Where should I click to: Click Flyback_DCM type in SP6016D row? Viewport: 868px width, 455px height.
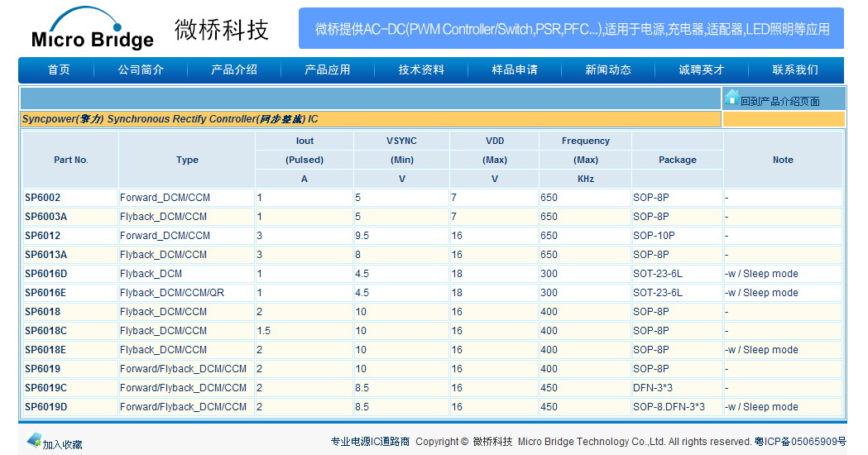(151, 274)
